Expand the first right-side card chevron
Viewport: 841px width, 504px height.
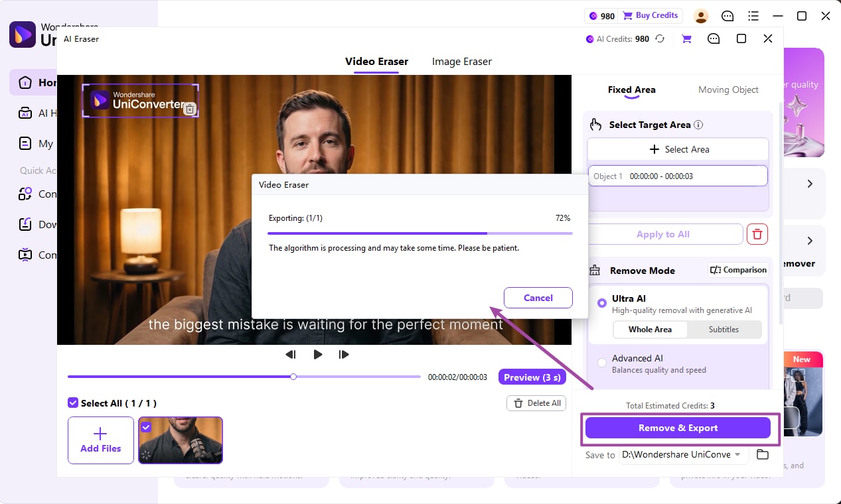(810, 184)
